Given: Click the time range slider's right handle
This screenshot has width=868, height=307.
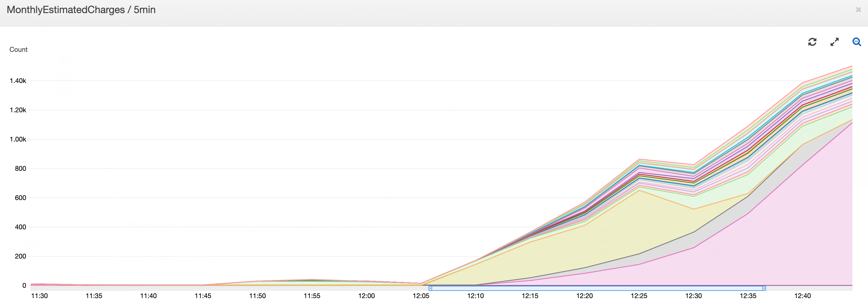Looking at the screenshot, I should coord(764,288).
